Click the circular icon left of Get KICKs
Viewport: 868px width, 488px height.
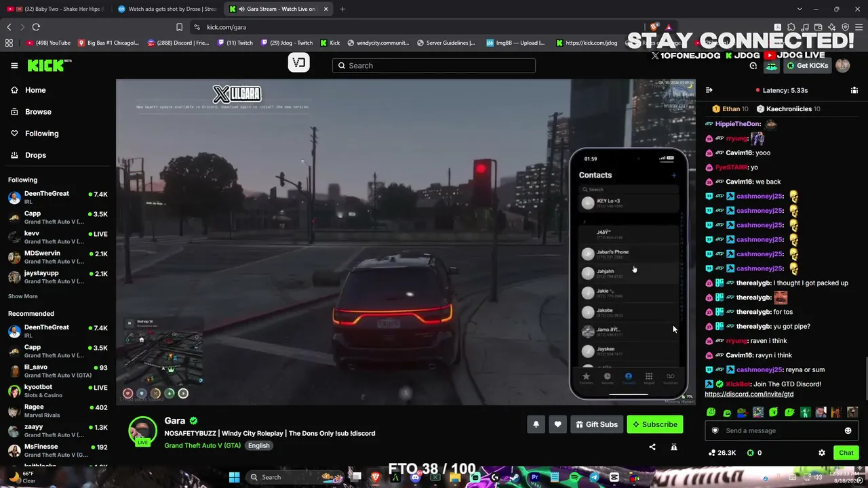[x=753, y=66]
